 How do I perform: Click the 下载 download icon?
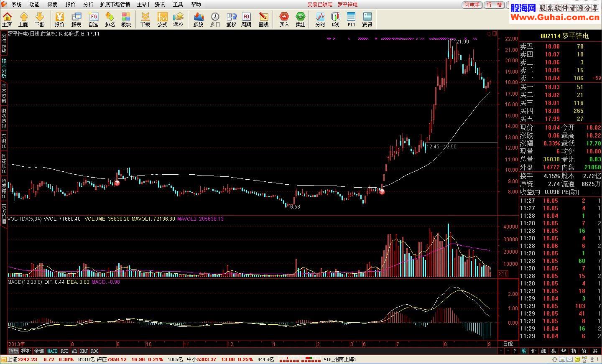pyautogui.click(x=145, y=20)
